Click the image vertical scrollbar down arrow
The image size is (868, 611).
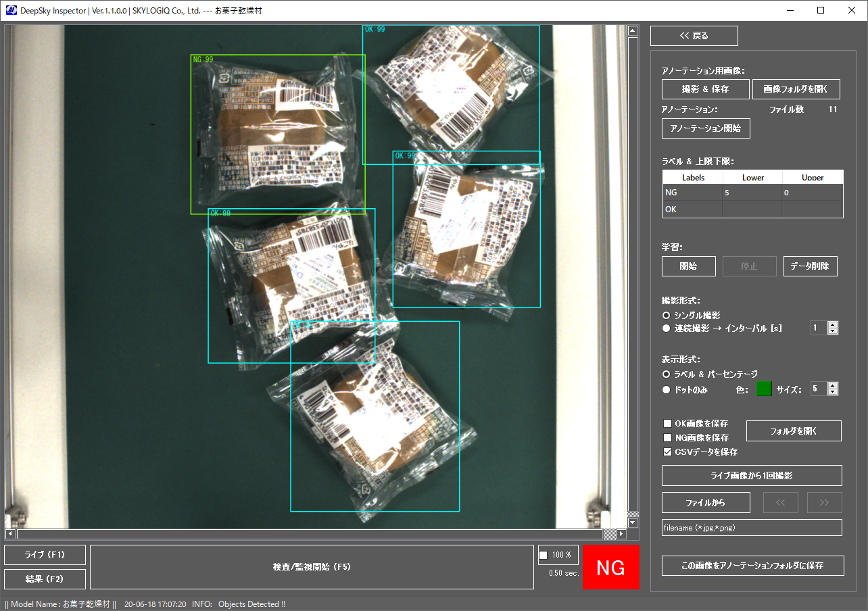pos(633,523)
